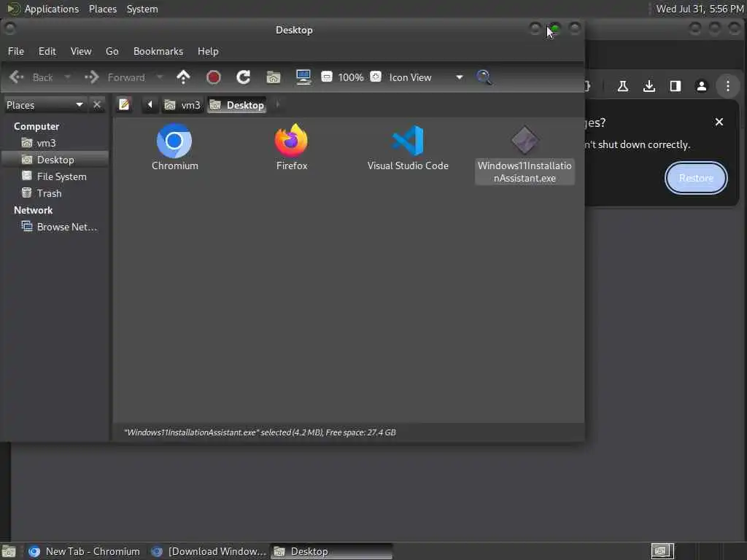This screenshot has width=747, height=560.
Task: Toggle the text location entry icon
Action: (124, 104)
